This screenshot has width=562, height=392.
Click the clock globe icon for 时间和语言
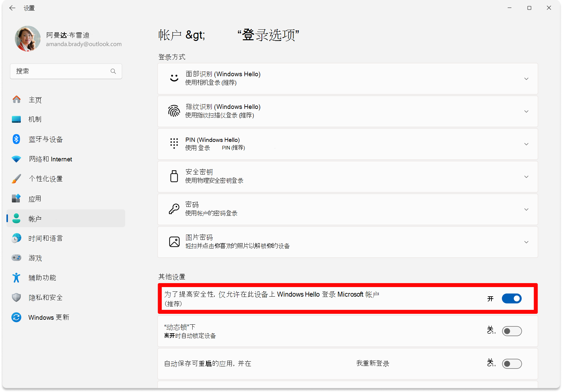coord(16,238)
